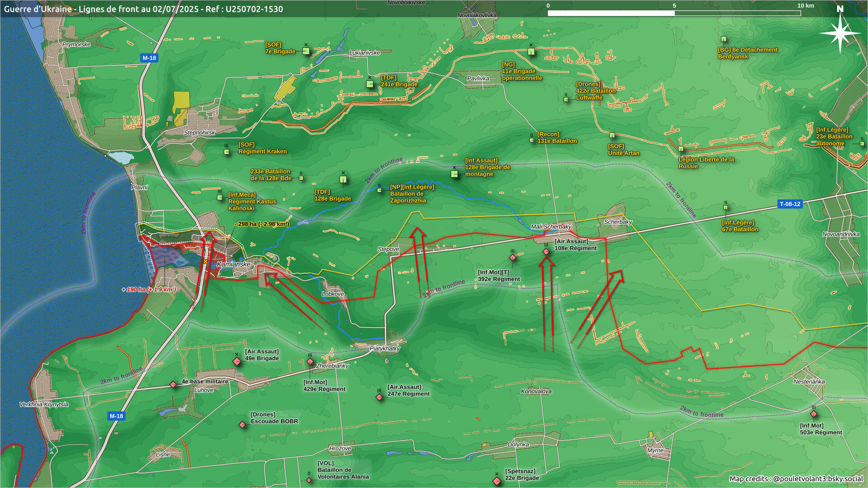Click the Hrozove village label

(x=340, y=448)
